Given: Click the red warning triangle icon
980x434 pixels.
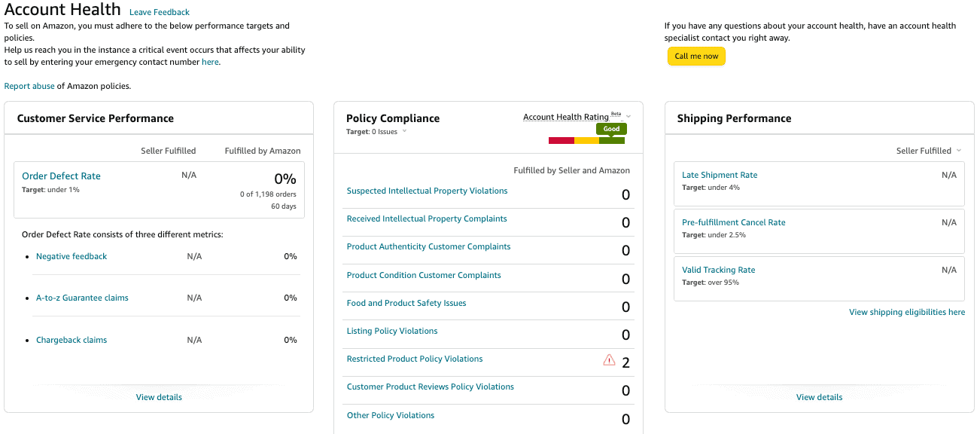Looking at the screenshot, I should 609,360.
